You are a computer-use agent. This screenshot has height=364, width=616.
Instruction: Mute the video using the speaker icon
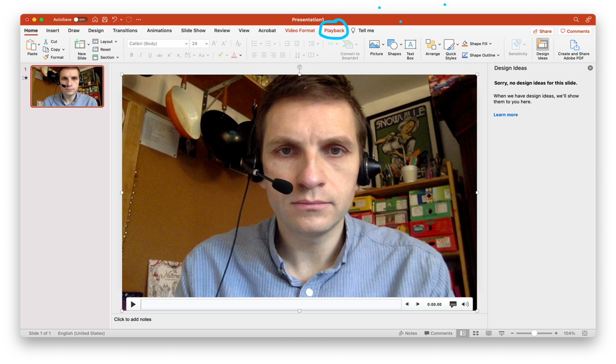(465, 305)
